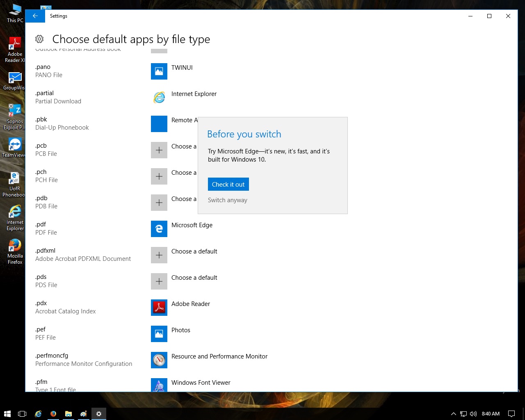This screenshot has height=420, width=525.
Task: Open the Action Center notifications icon
Action: [x=511, y=414]
